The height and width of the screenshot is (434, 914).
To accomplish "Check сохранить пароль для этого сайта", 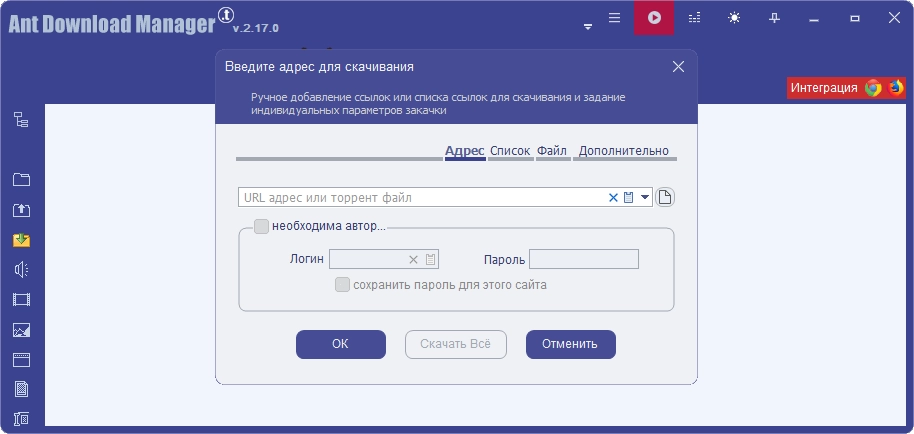I will (x=342, y=285).
